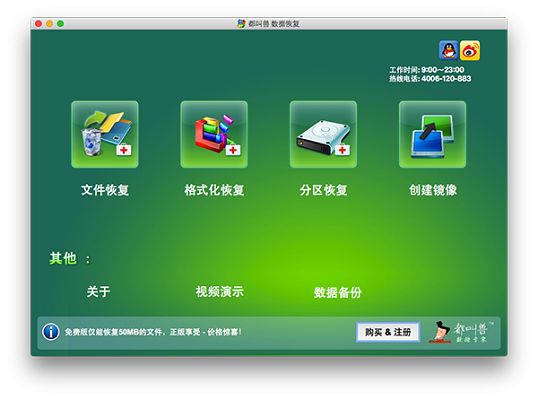Open the 视频演示 video demo link
Viewport: 538px width, 400px height.
click(x=220, y=292)
